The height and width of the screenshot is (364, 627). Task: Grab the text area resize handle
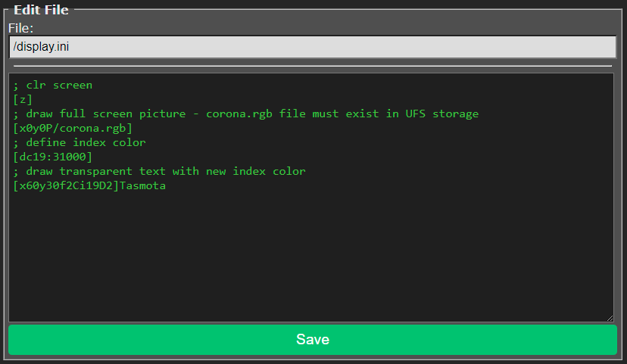click(609, 317)
